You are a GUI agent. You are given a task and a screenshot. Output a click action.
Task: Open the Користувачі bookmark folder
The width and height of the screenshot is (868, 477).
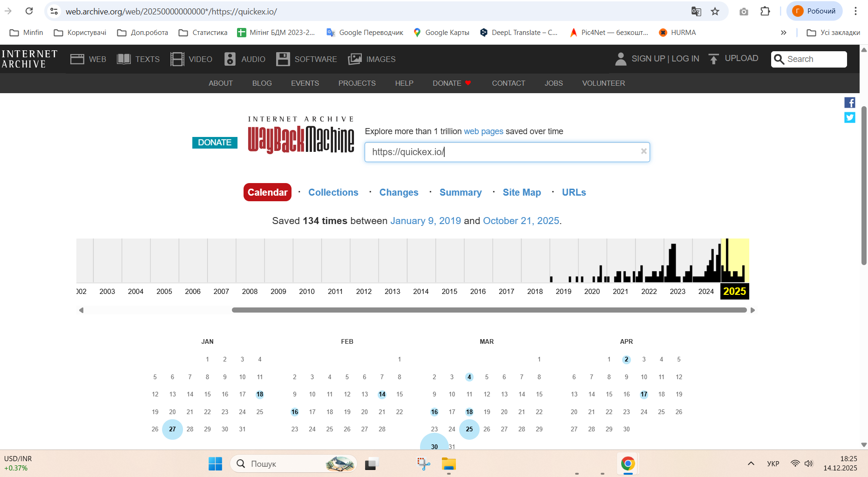click(80, 33)
